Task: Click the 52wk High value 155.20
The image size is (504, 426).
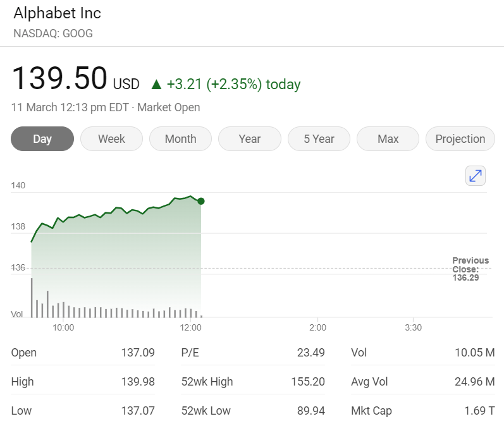Action: [x=310, y=382]
